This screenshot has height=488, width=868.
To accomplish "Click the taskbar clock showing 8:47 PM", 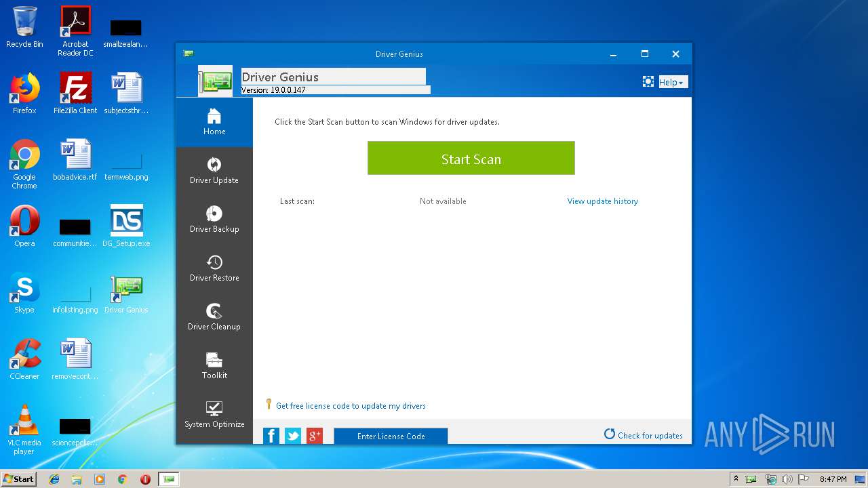I will [x=833, y=479].
